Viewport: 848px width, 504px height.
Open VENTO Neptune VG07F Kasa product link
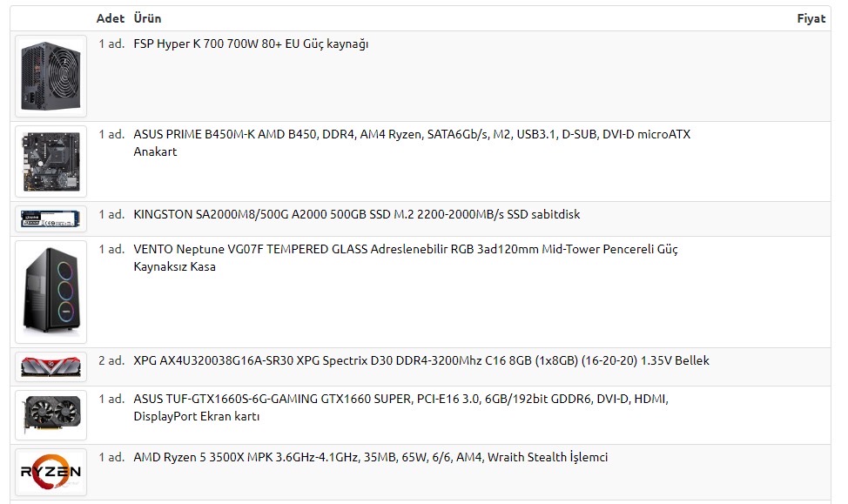point(406,258)
